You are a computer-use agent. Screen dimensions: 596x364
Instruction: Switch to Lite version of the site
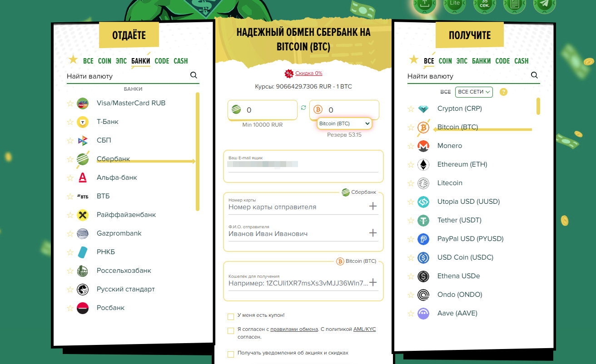pos(455,4)
